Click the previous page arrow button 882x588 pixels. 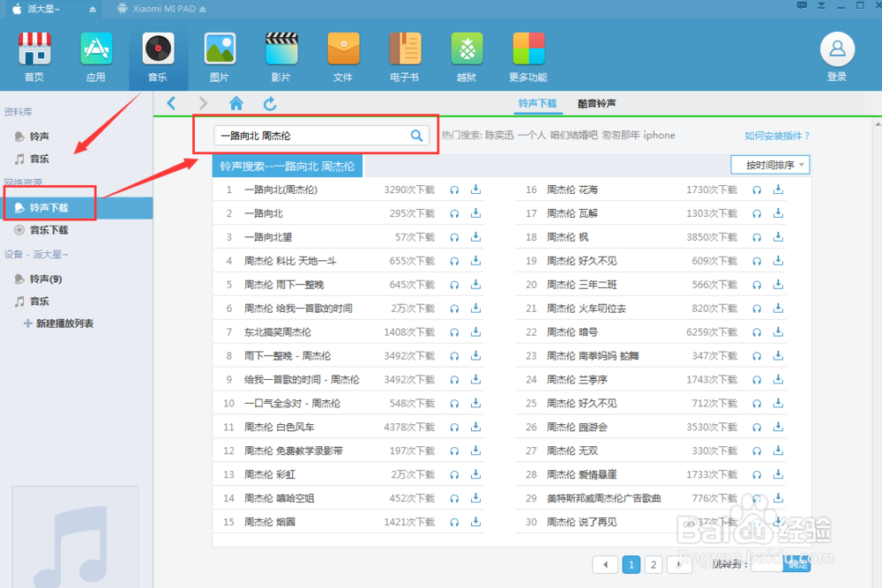pos(605,564)
